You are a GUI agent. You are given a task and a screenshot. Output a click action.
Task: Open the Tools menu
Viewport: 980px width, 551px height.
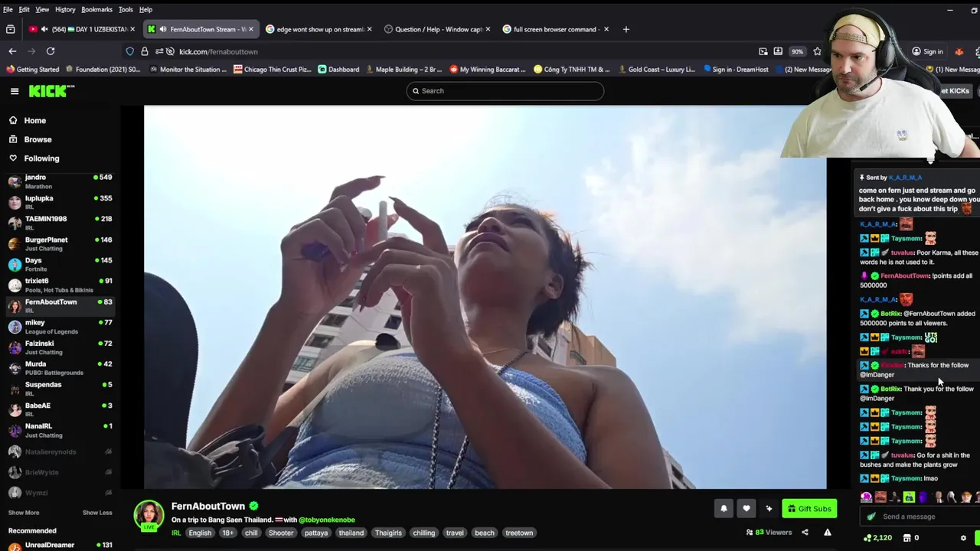126,9
